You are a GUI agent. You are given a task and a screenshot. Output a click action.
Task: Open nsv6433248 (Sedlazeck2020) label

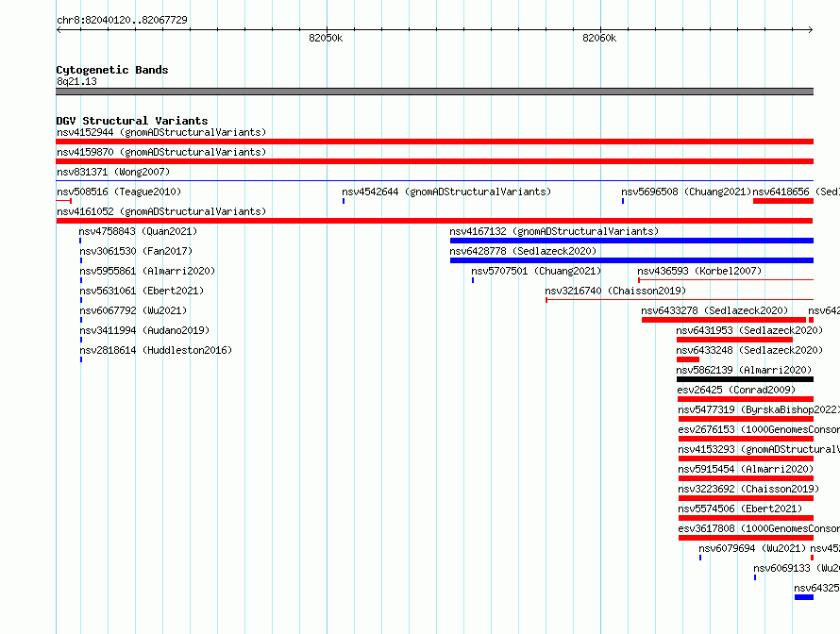749,350
